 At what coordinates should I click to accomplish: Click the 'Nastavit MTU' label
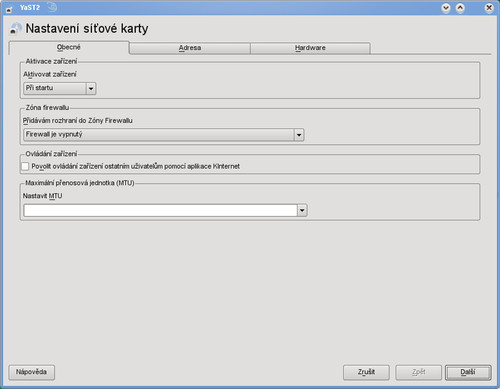pyautogui.click(x=42, y=196)
